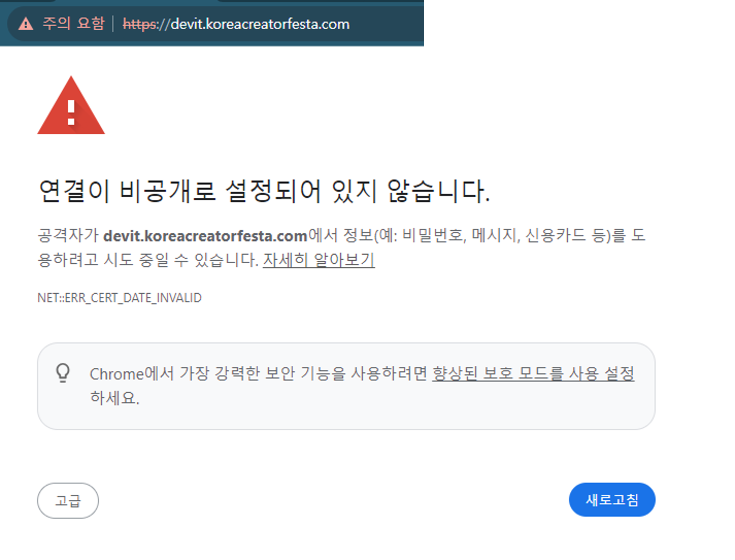Open the '자세히 알아보기' details link

tap(318, 262)
